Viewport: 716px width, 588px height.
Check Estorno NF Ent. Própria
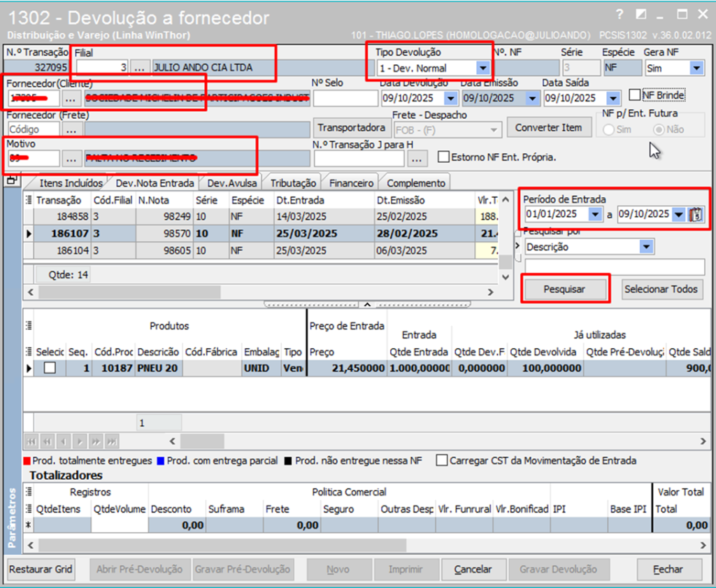click(443, 157)
